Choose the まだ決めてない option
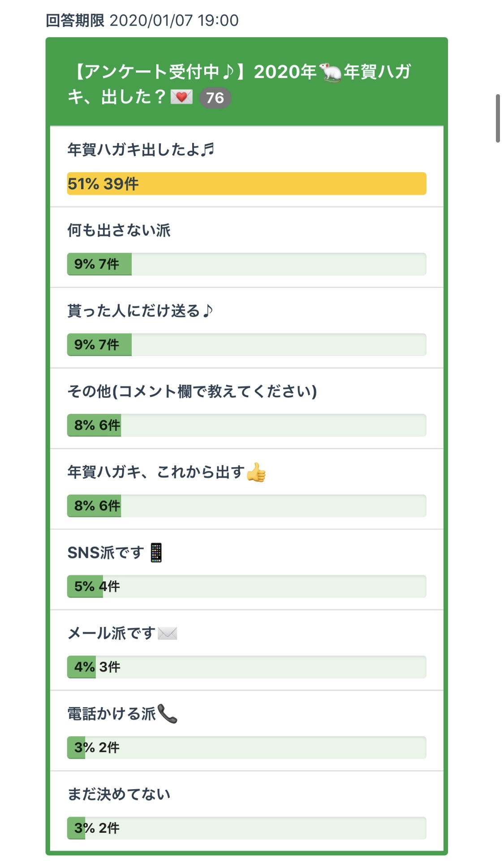The image size is (504, 861). coord(119,794)
